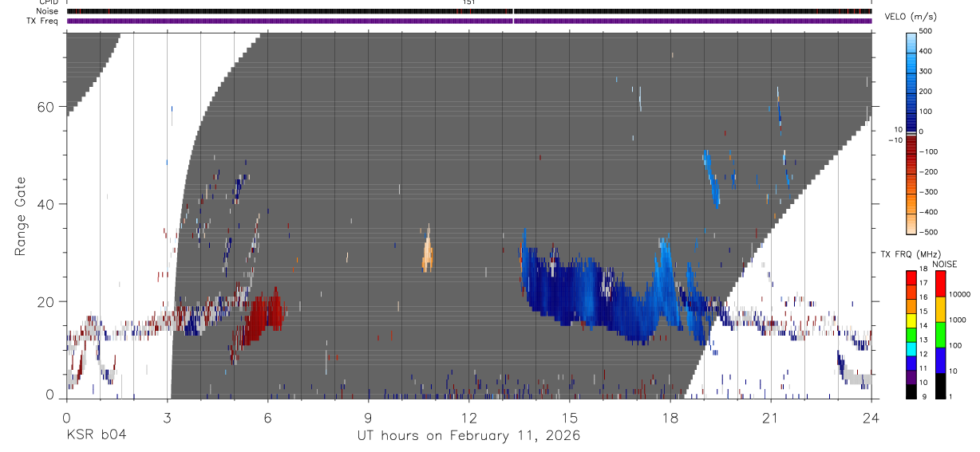Image resolution: width=980 pixels, height=452 pixels.
Task: Click the orange velocity patch near 10.8 UT
Action: click(x=427, y=253)
